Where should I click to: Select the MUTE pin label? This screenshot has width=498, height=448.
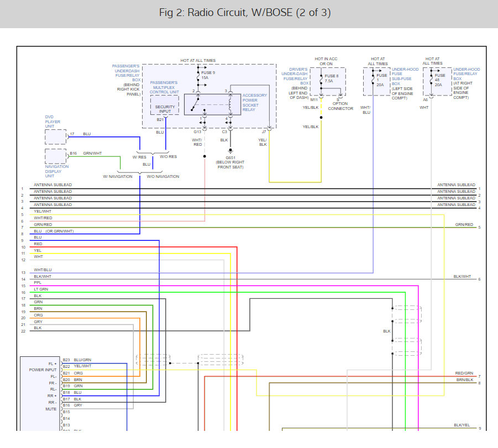pos(51,409)
